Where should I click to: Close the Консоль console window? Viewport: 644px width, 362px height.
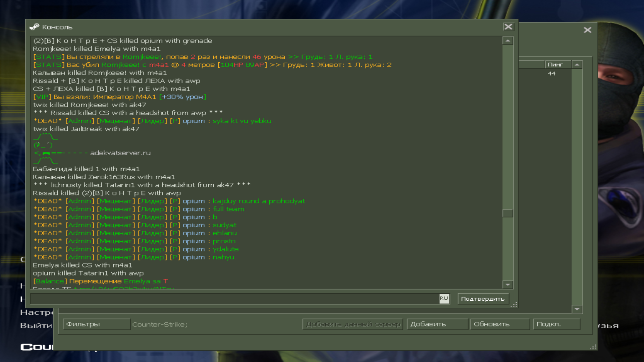tap(508, 27)
